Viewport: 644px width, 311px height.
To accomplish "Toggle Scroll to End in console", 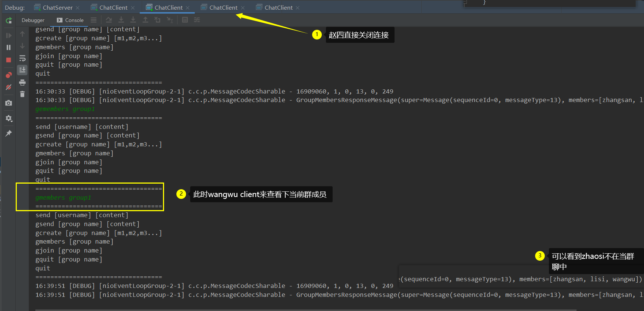I will point(22,70).
